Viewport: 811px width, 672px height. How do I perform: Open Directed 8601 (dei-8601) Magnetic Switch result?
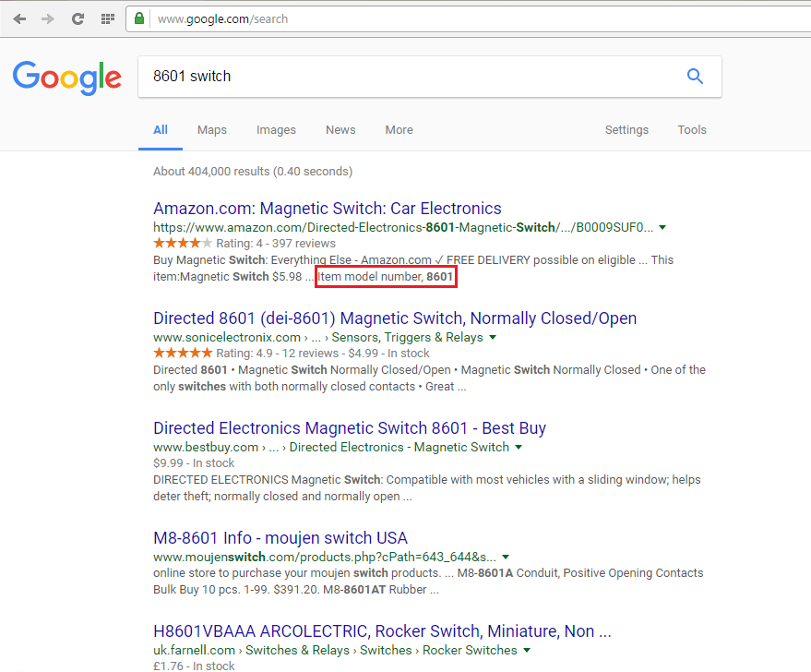[x=395, y=318]
